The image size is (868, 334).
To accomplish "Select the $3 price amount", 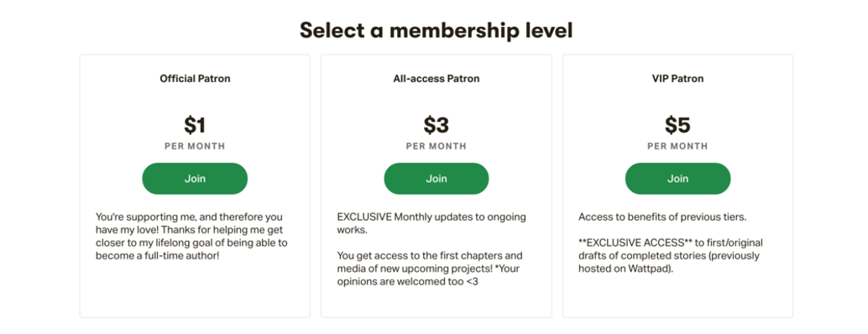I will pos(437,125).
